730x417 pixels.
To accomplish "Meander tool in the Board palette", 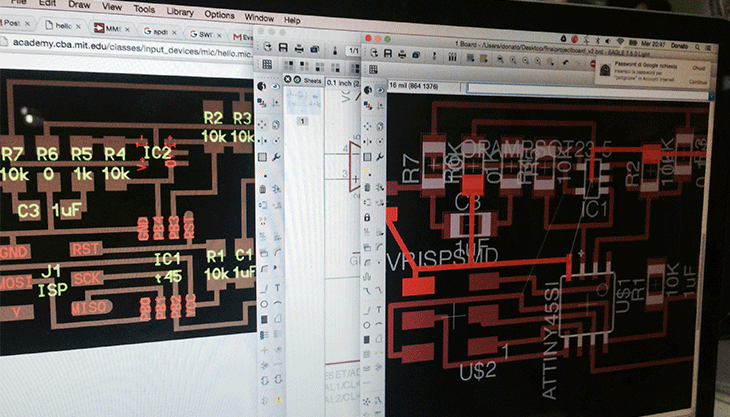I will (367, 277).
